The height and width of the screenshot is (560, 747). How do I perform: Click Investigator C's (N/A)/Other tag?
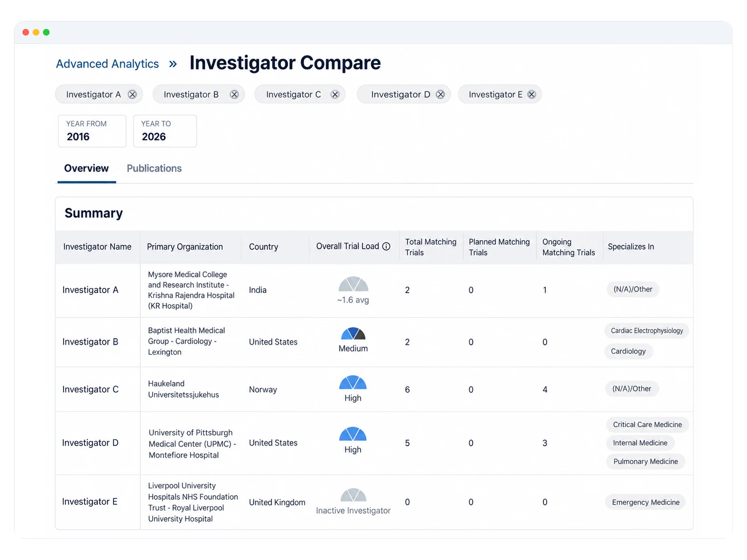point(632,389)
